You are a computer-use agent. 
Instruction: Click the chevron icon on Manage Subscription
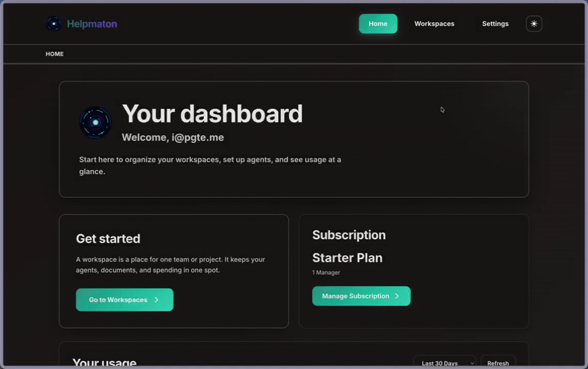397,296
